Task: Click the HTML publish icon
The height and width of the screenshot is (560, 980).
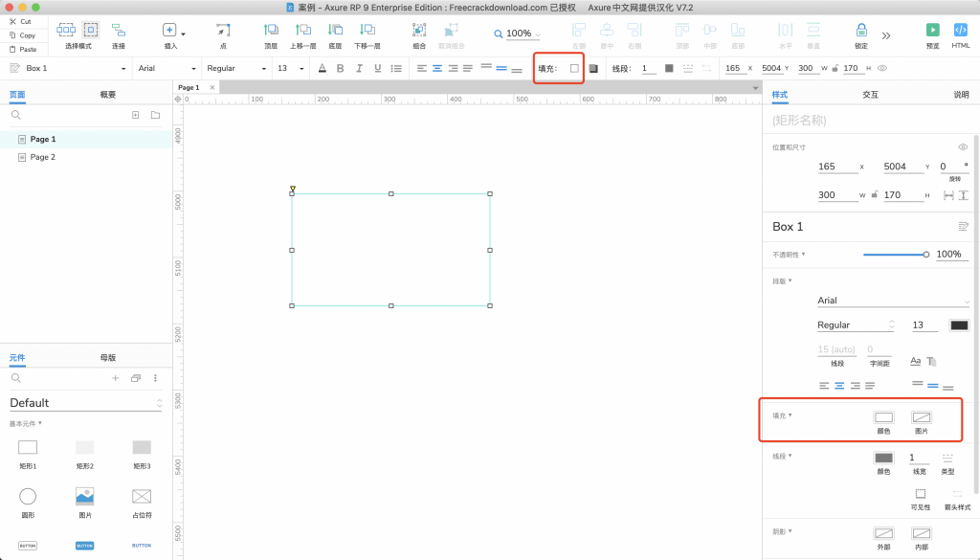Action: [961, 31]
